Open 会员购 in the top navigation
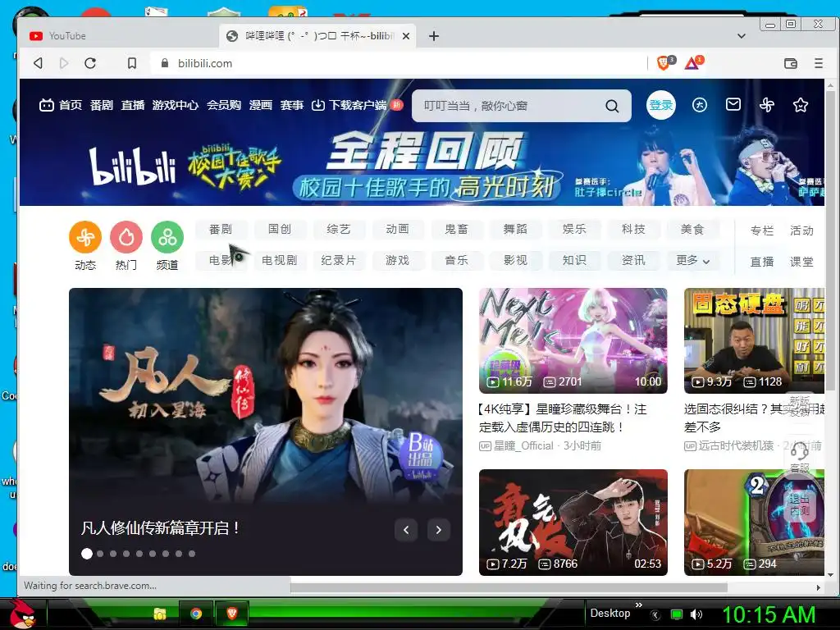This screenshot has height=630, width=840. click(x=224, y=105)
